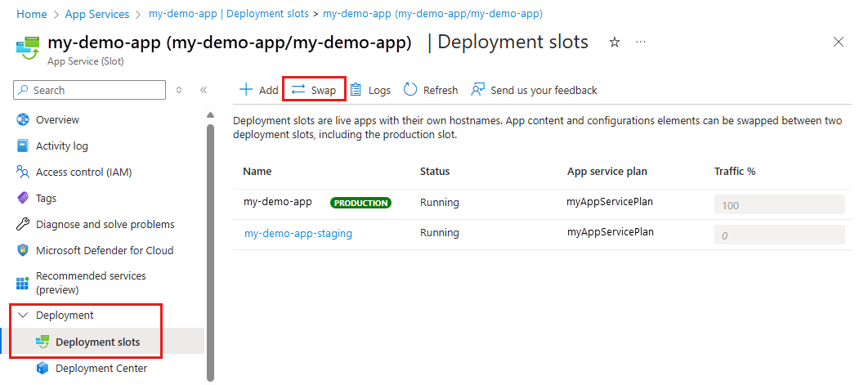The width and height of the screenshot is (868, 385).
Task: Click production slot traffic field showing 100
Action: (x=780, y=204)
